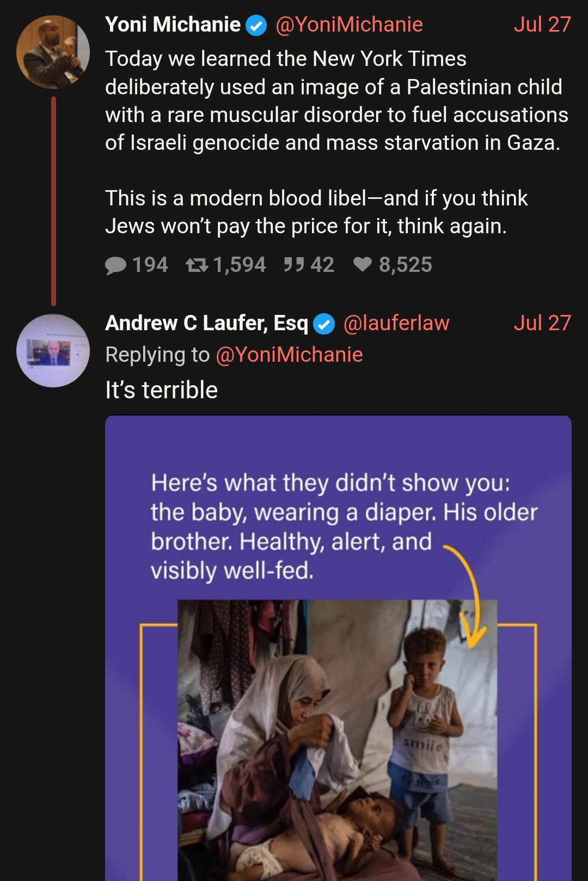Viewport: 588px width, 881px height.
Task: Click the Jul 27 date on the reply
Action: (542, 323)
